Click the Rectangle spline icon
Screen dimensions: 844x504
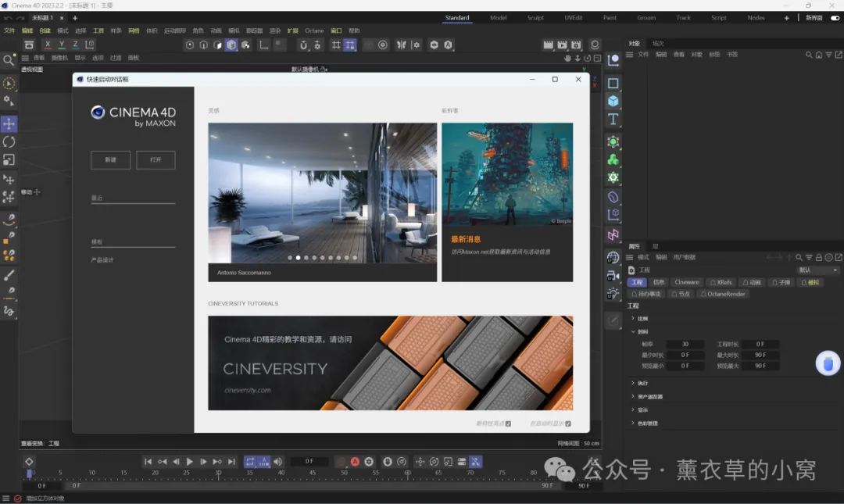[x=613, y=84]
